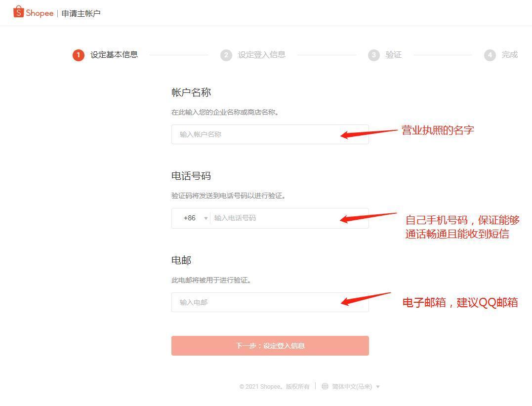
Task: Click the dropdown arrow inside the phone field
Action: 206,218
